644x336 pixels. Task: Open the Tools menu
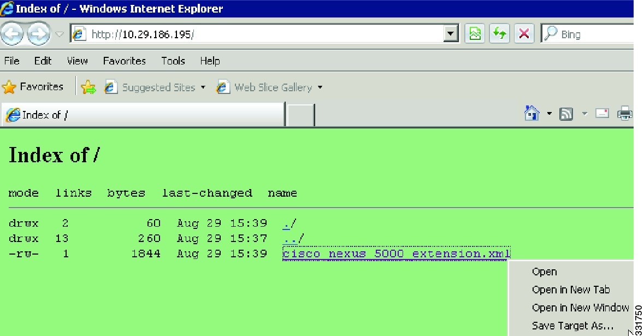[173, 61]
